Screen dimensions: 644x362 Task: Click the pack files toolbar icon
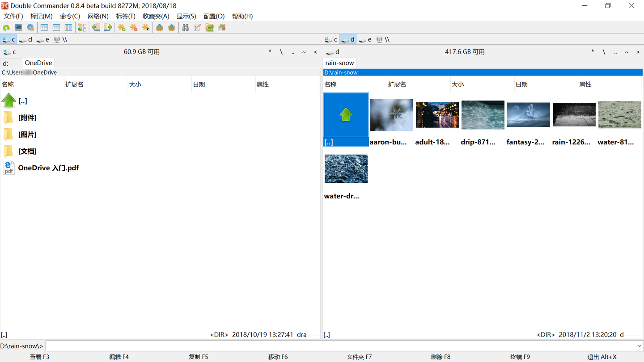pyautogui.click(x=160, y=28)
